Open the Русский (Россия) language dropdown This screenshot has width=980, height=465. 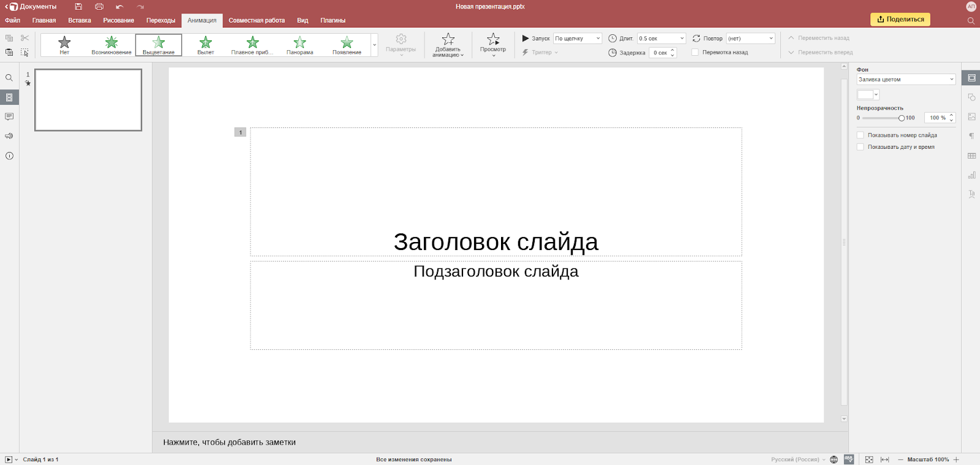(798, 459)
